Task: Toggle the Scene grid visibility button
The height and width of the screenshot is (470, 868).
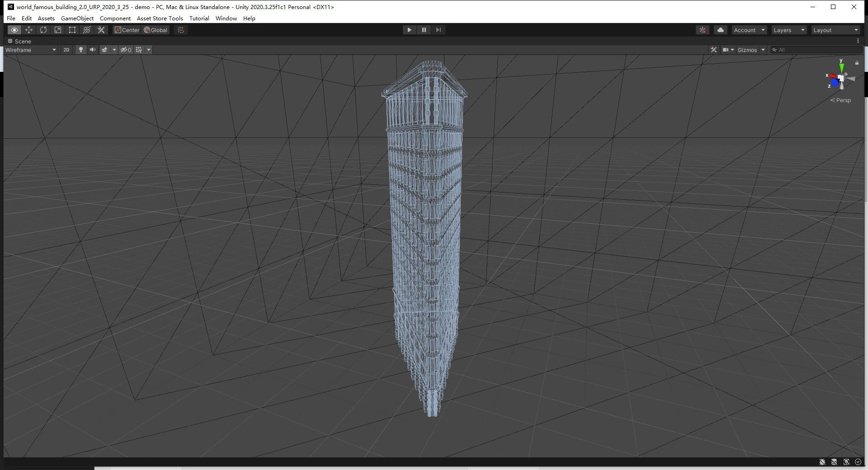Action: click(x=139, y=50)
